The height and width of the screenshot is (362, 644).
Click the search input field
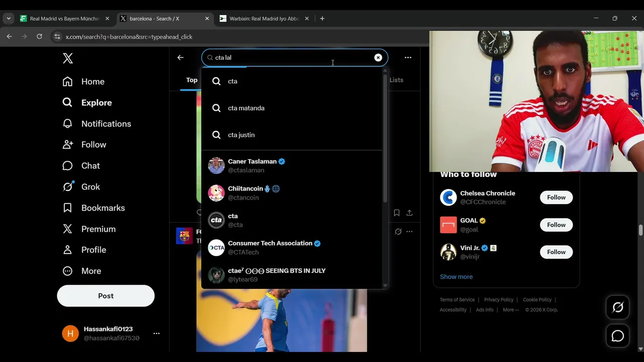click(x=294, y=57)
